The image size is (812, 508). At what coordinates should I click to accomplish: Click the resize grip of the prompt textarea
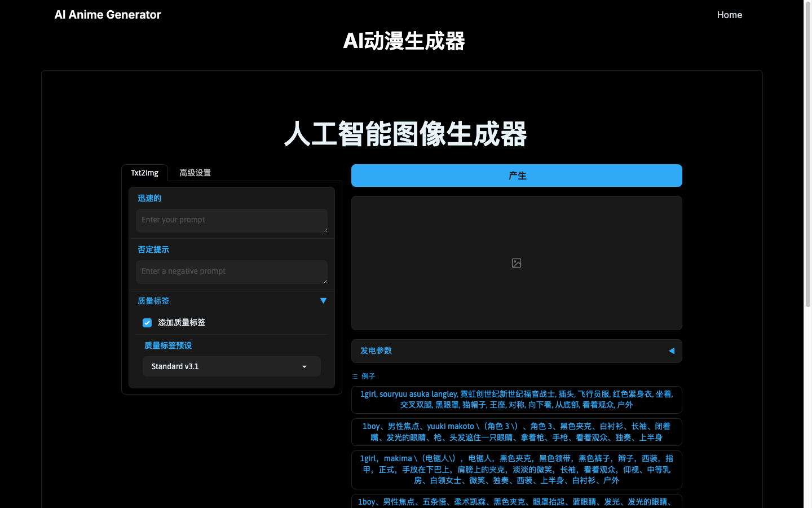click(325, 229)
